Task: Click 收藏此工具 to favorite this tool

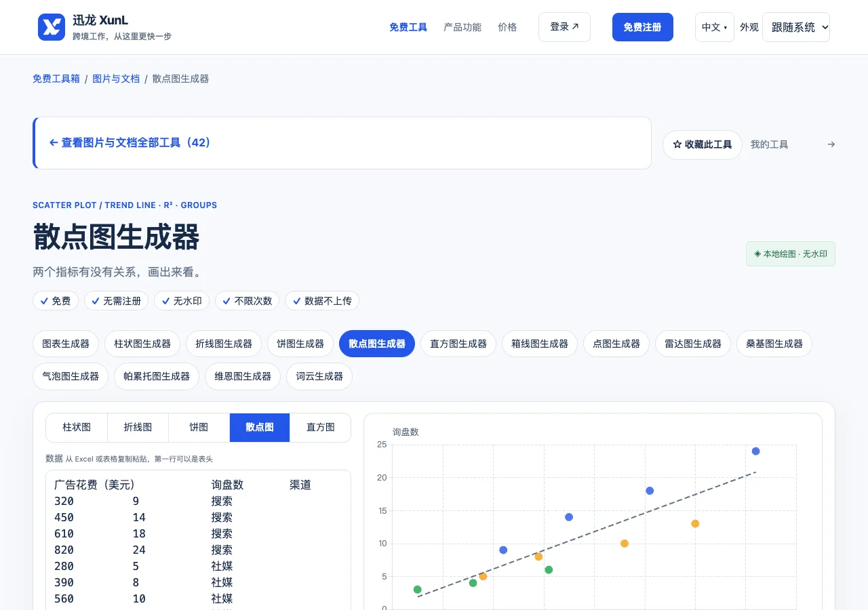Action: 703,145
